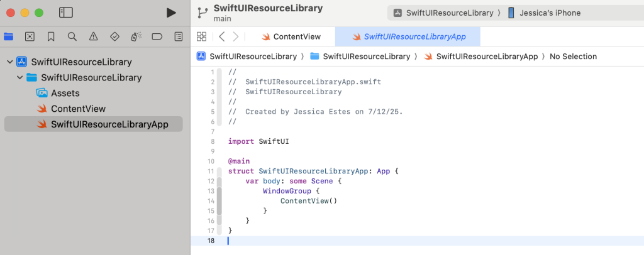This screenshot has width=644, height=255.
Task: Click line number 18 in gutter
Action: pyautogui.click(x=211, y=241)
